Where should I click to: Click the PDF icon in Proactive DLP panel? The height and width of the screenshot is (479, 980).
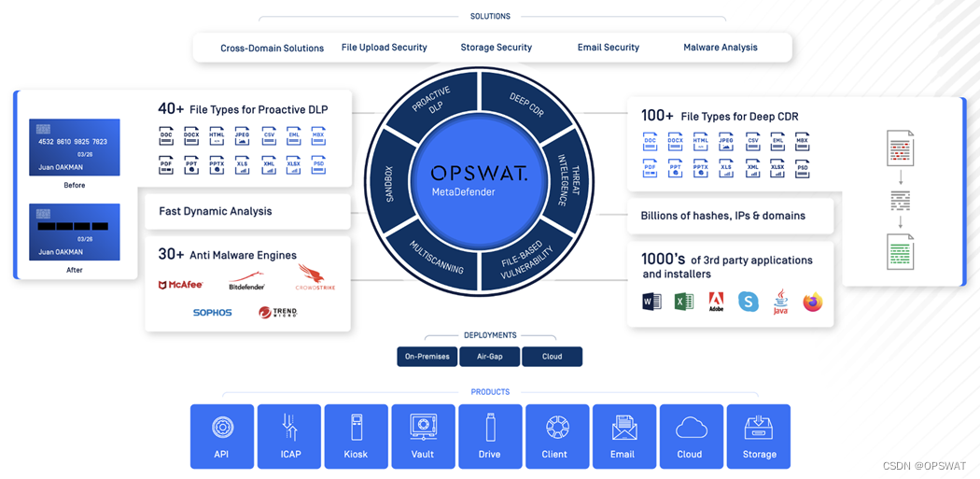(166, 164)
